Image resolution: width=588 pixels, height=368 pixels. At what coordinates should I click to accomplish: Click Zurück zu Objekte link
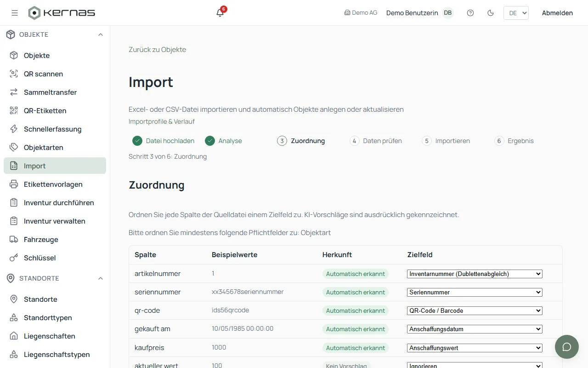pyautogui.click(x=158, y=50)
